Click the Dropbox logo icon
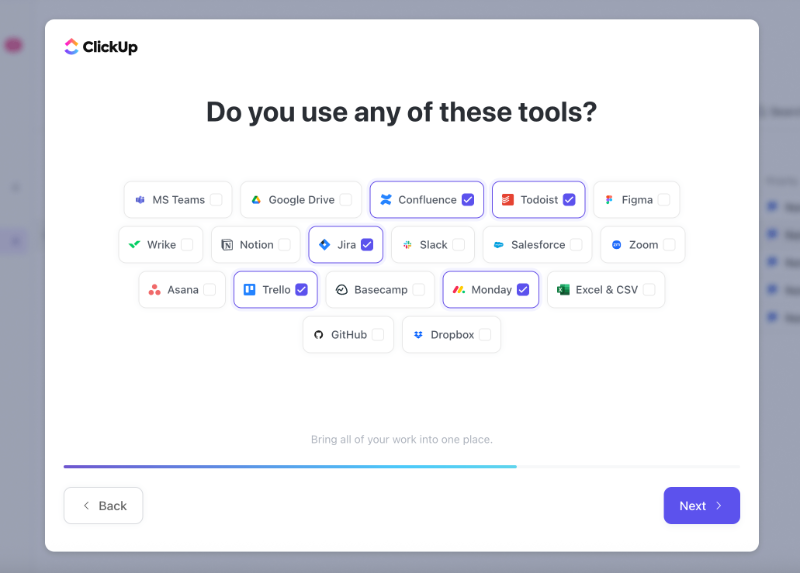The height and width of the screenshot is (573, 800). click(418, 335)
